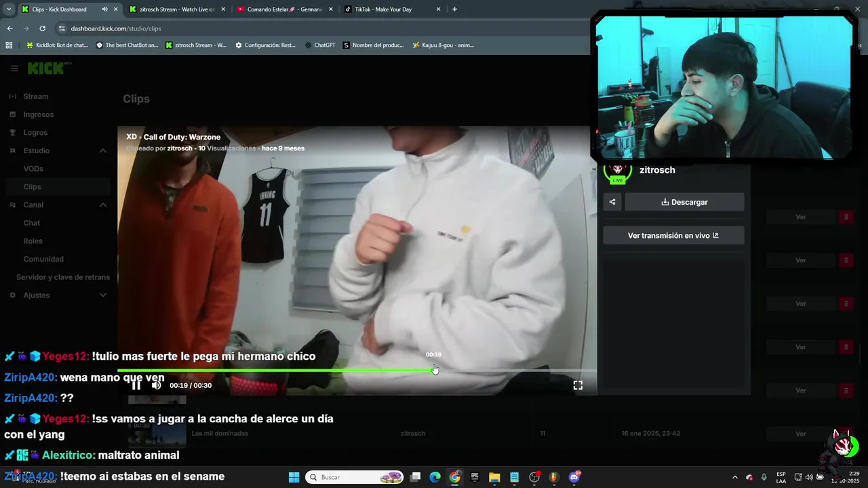The height and width of the screenshot is (488, 868).
Task: Open the bookmarks apps grid icon
Action: click(x=9, y=45)
